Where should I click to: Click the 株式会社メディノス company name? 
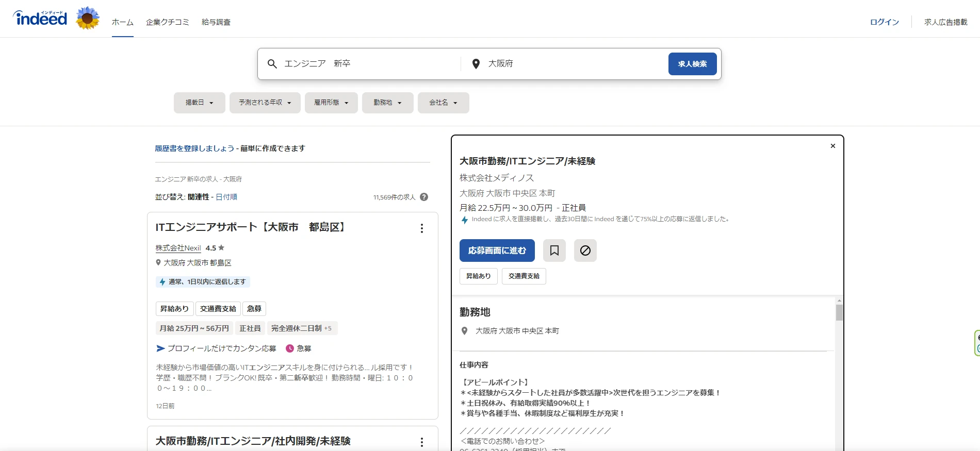click(497, 178)
